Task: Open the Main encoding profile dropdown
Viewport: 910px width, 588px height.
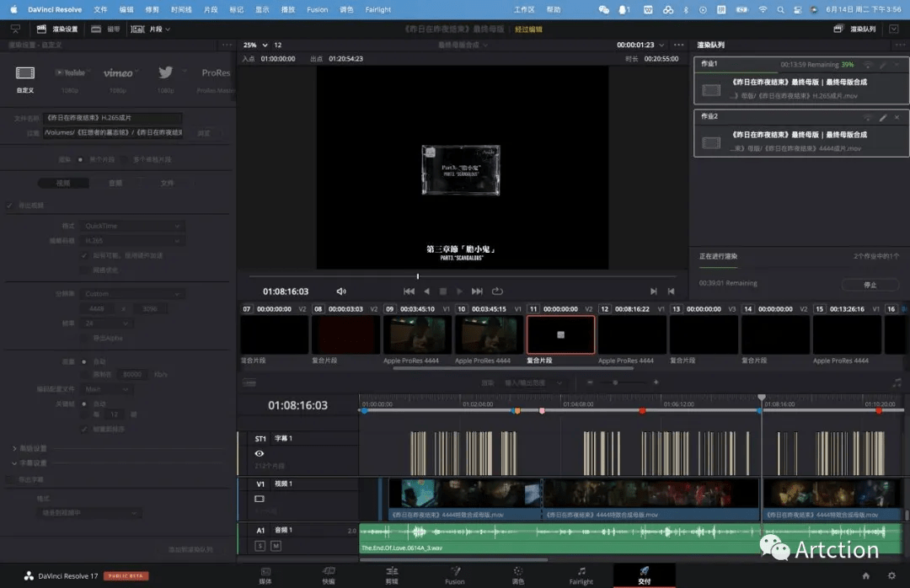Action: pyautogui.click(x=105, y=389)
